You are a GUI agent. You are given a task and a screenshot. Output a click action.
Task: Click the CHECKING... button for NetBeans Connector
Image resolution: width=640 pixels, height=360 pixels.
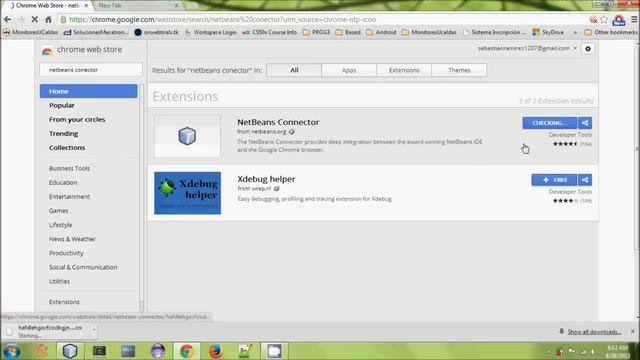(549, 123)
